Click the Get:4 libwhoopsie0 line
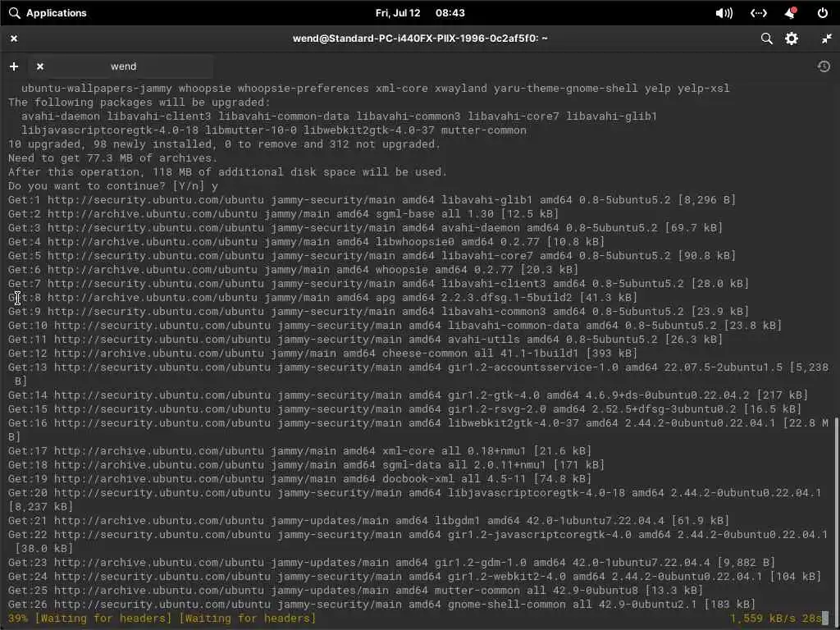The width and height of the screenshot is (840, 630). [x=307, y=242]
